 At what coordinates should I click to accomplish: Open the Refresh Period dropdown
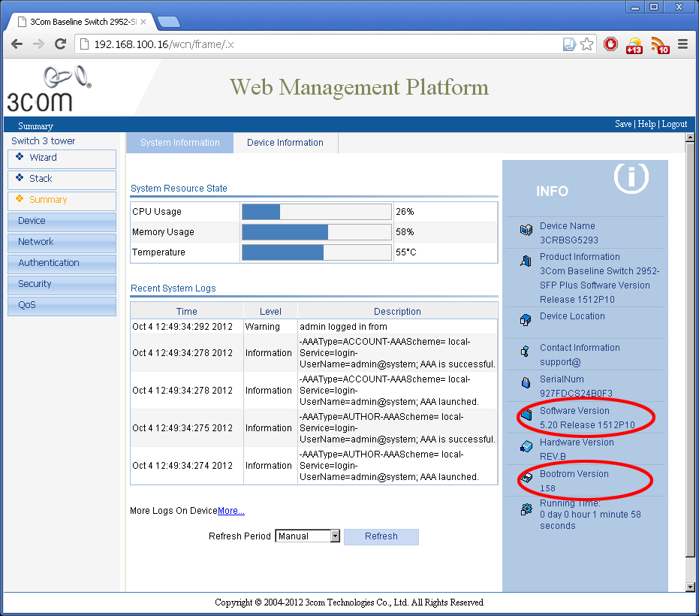pos(308,536)
